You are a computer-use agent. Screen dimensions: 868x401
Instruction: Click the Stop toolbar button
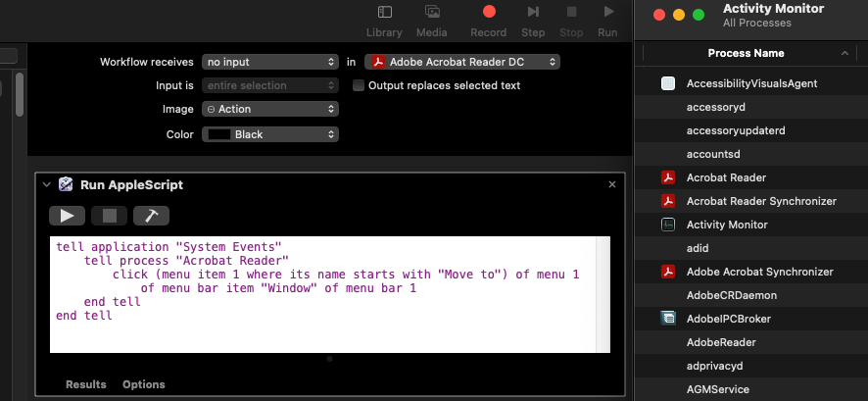coord(571,21)
